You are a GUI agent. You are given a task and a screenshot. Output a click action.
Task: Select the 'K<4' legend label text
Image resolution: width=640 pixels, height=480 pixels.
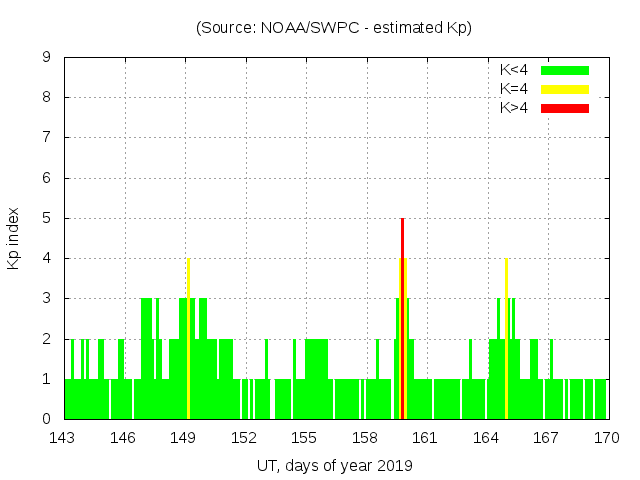point(514,70)
